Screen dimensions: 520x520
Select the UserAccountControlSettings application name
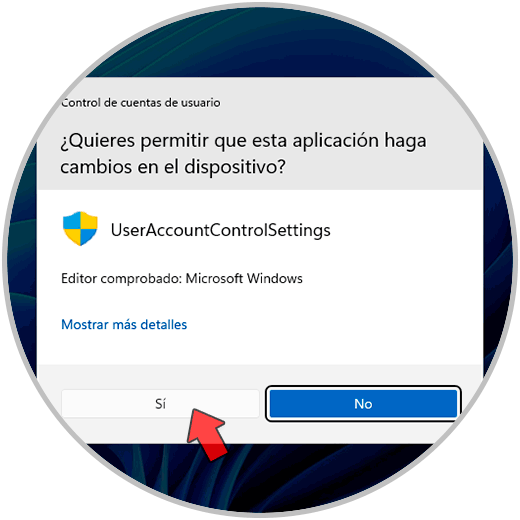[220, 230]
